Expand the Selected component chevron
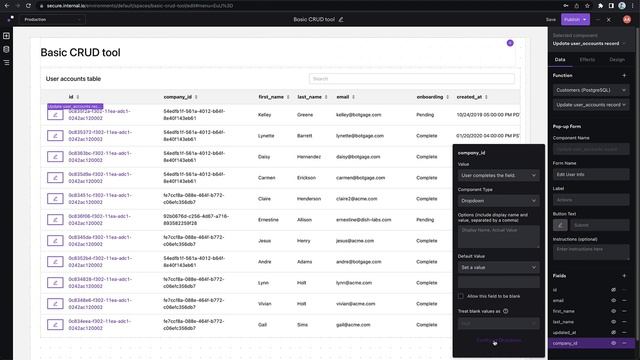The width and height of the screenshot is (640, 360). (x=624, y=43)
